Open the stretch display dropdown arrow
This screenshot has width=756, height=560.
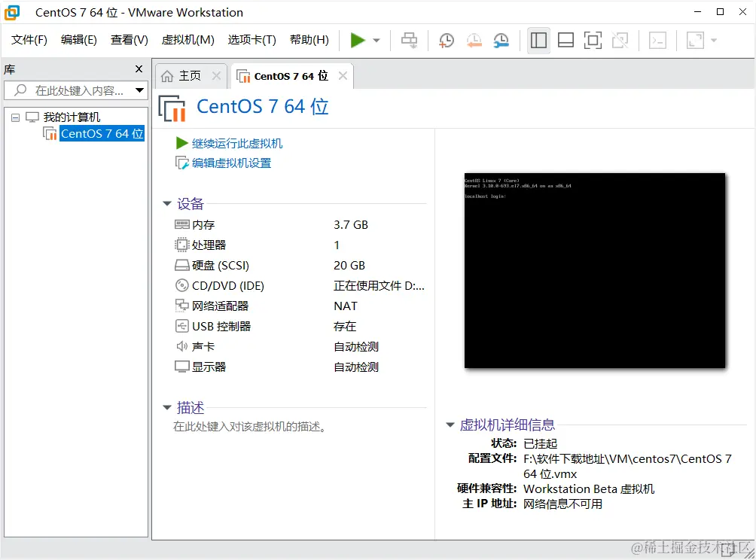714,41
